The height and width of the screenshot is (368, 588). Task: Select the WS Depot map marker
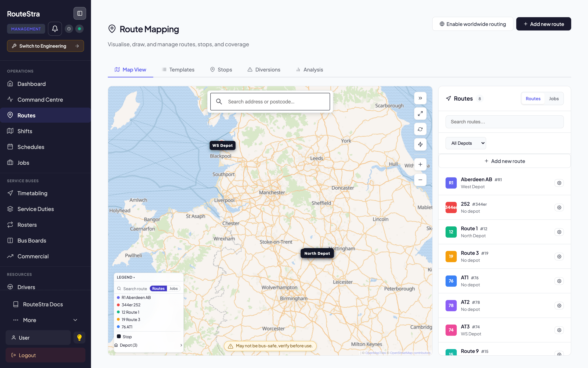(x=222, y=145)
